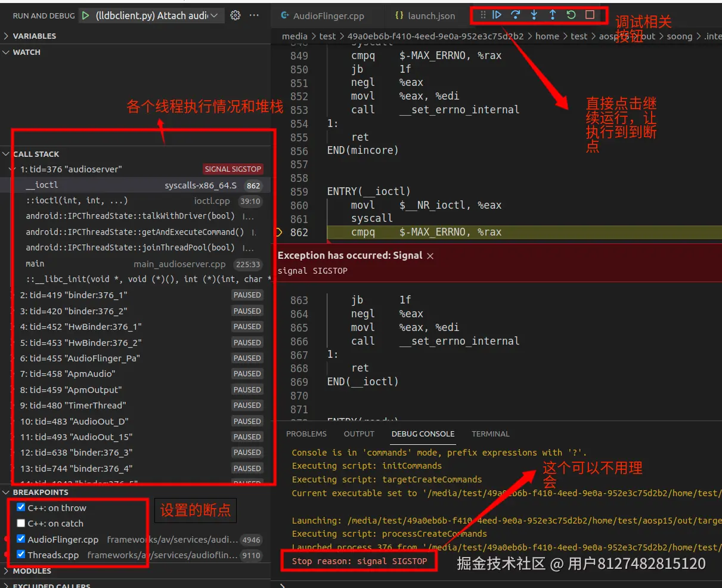The width and height of the screenshot is (722, 588).
Task: Select thread 7: tid=458 ApmAudio
Action: coord(135,374)
